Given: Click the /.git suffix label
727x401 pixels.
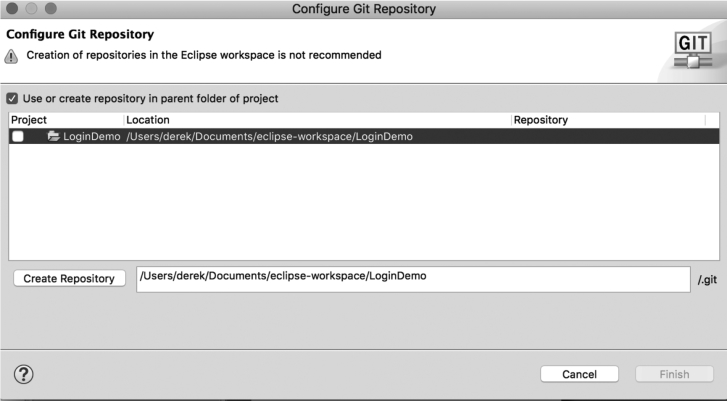Looking at the screenshot, I should [707, 280].
